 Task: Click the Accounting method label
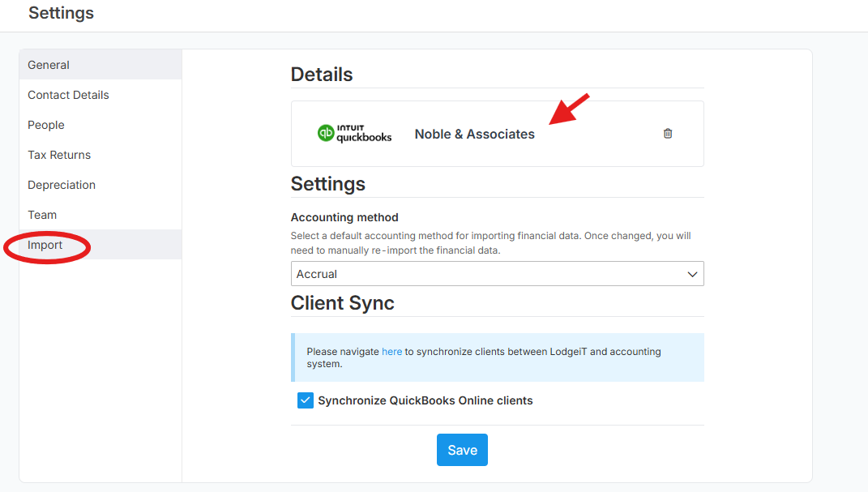344,217
